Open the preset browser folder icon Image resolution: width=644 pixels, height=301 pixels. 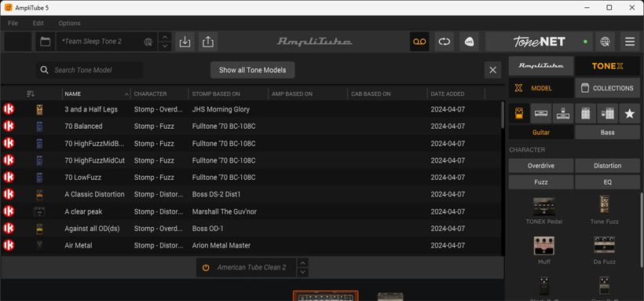pos(46,42)
